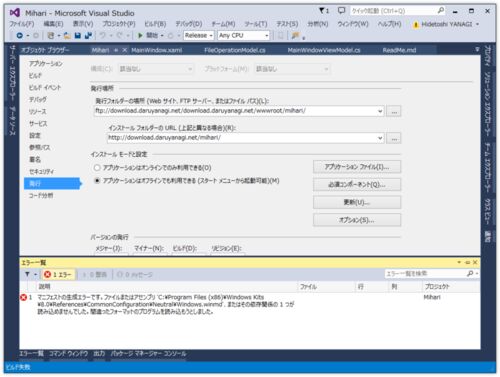This screenshot has width=500, height=377.
Task: Open the ファイル(F) menu
Action: 22,24
